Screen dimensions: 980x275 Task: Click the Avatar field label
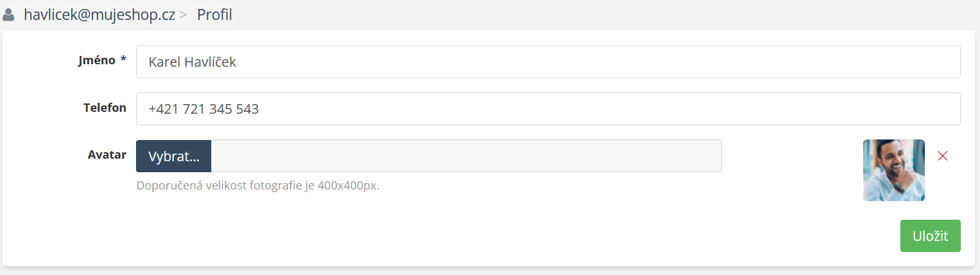(107, 154)
